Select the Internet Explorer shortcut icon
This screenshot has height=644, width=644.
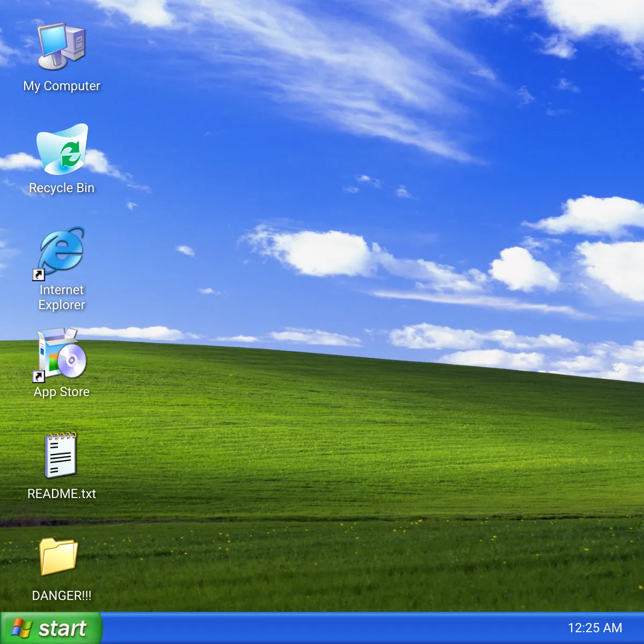(x=62, y=251)
